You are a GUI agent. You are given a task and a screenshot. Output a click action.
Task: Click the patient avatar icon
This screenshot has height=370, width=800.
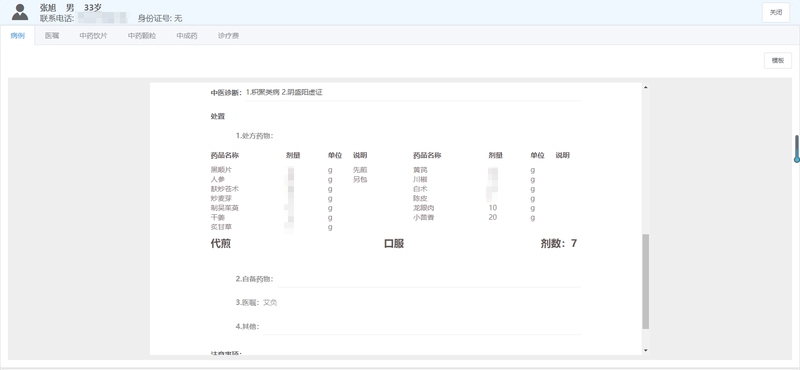(x=20, y=12)
